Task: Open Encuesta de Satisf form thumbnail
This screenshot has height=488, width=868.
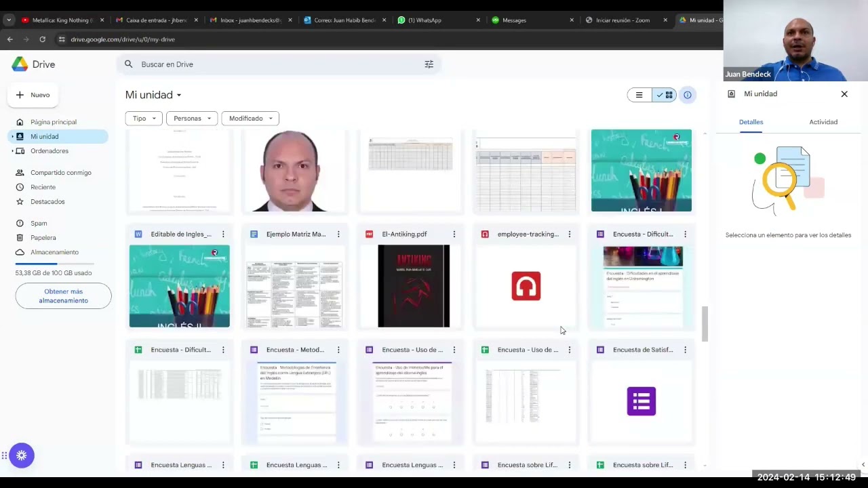Action: click(x=642, y=401)
